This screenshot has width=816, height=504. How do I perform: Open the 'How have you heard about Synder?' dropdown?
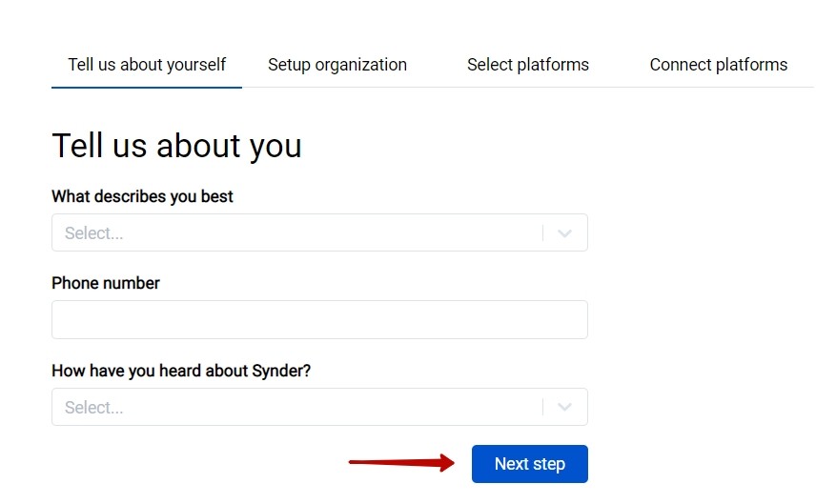319,407
